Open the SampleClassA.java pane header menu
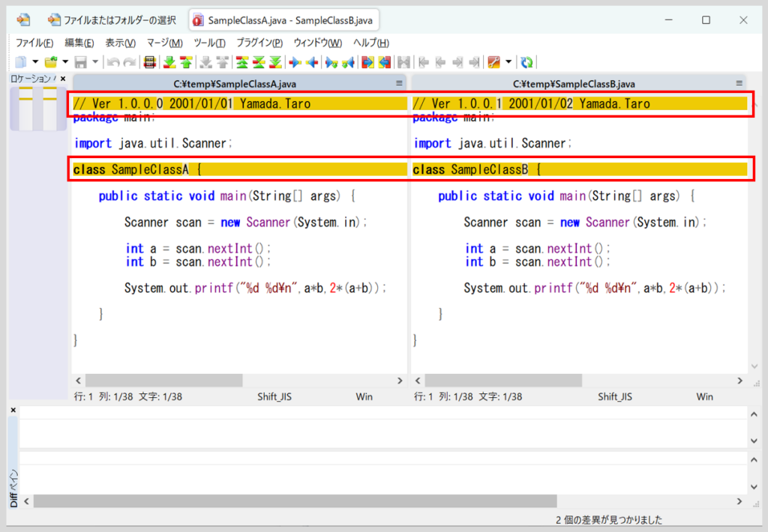The width and height of the screenshot is (768, 532). (399, 83)
